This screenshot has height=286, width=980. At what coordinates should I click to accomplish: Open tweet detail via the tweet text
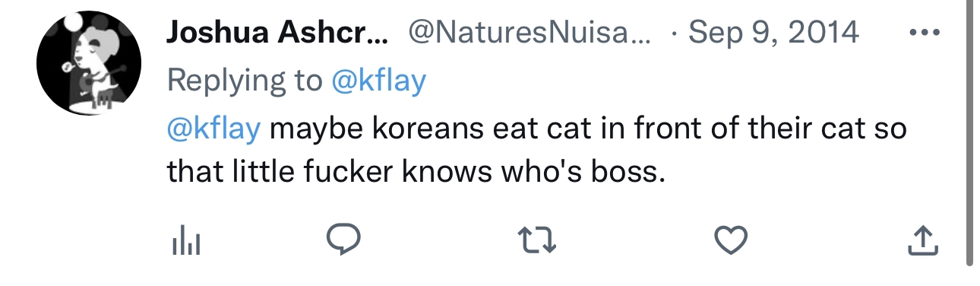pos(536,151)
